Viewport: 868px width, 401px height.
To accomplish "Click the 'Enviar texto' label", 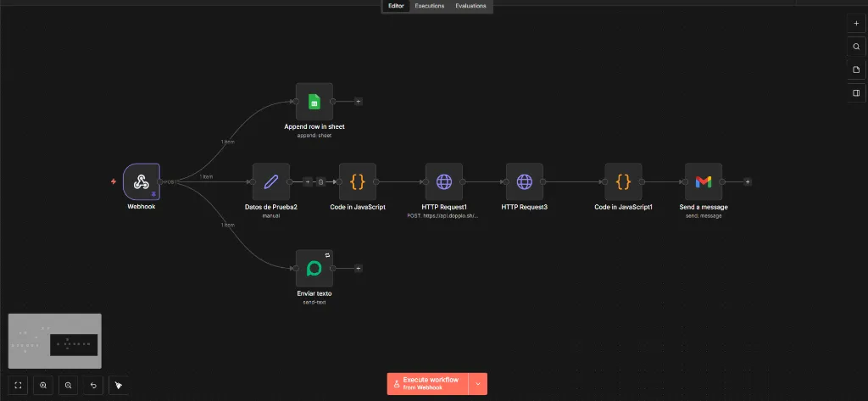I will tap(314, 293).
